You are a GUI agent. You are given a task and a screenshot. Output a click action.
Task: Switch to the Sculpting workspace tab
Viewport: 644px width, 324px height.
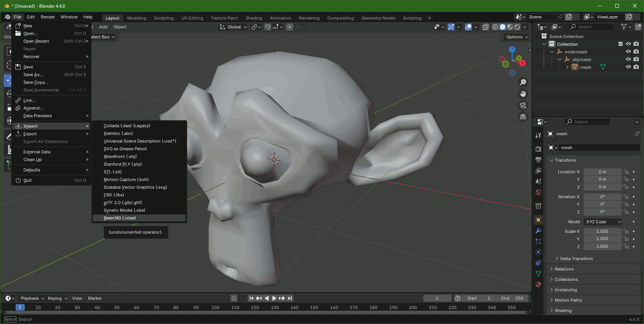pos(164,18)
